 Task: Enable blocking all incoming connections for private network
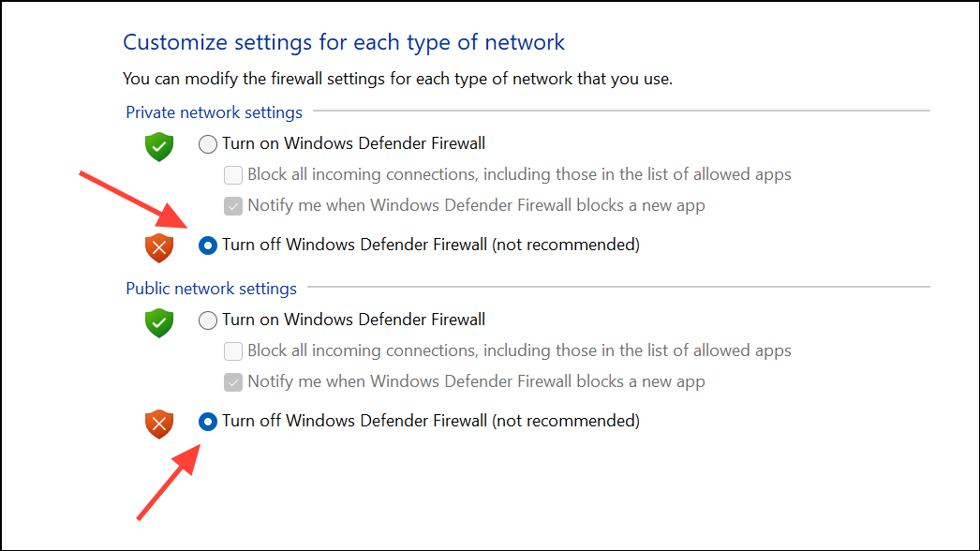(x=232, y=174)
